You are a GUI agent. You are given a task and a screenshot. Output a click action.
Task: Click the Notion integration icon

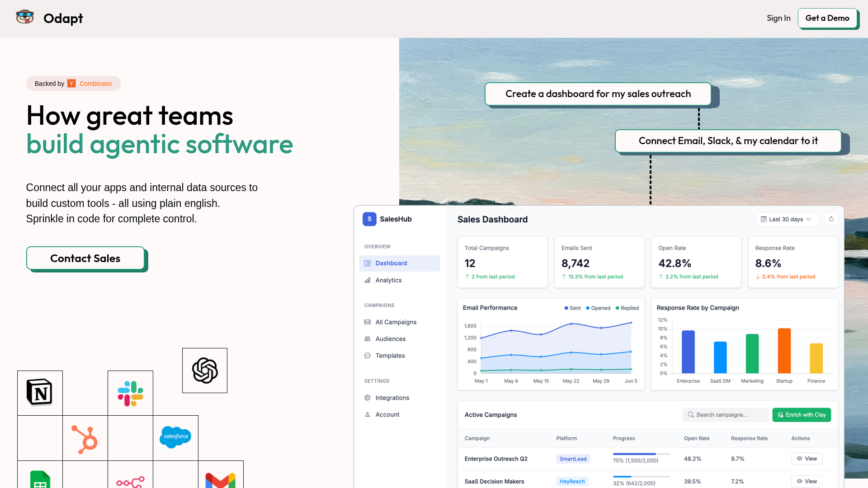point(40,392)
